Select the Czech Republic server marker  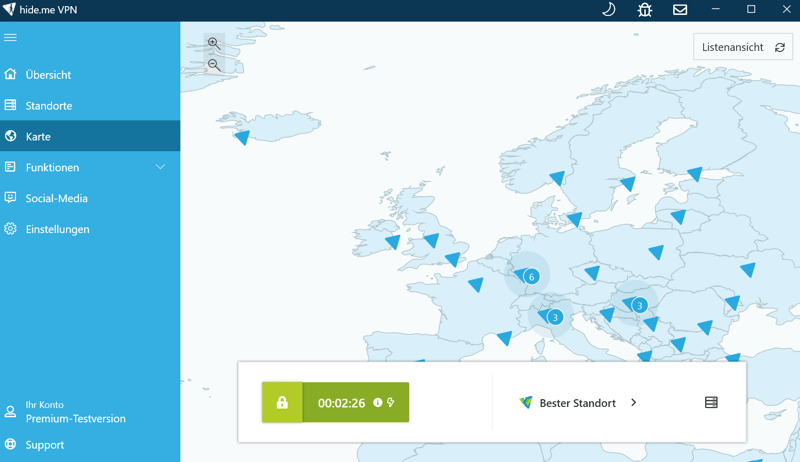(592, 273)
